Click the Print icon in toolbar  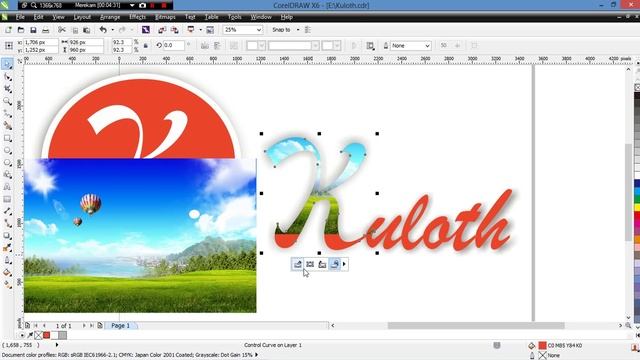pos(46,30)
